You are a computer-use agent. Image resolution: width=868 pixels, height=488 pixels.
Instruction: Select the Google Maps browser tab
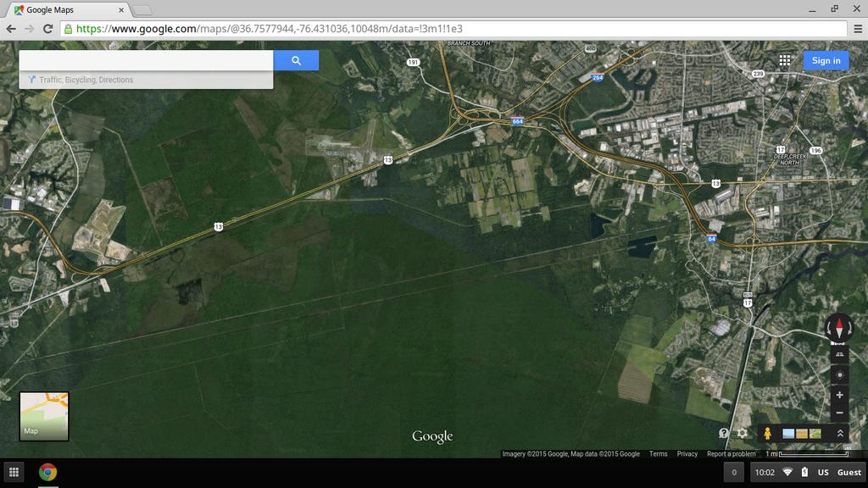click(70, 10)
